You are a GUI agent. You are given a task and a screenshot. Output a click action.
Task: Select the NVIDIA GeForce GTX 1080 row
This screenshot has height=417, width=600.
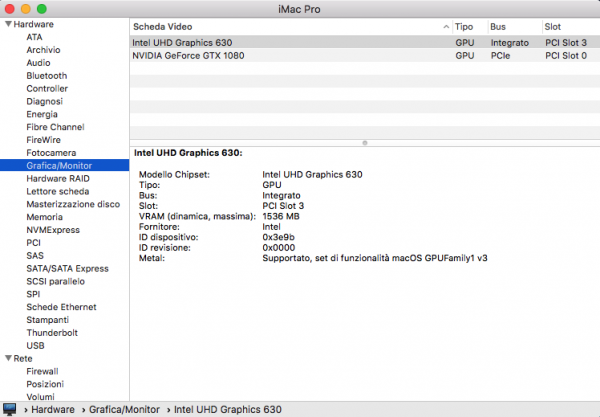(x=365, y=55)
